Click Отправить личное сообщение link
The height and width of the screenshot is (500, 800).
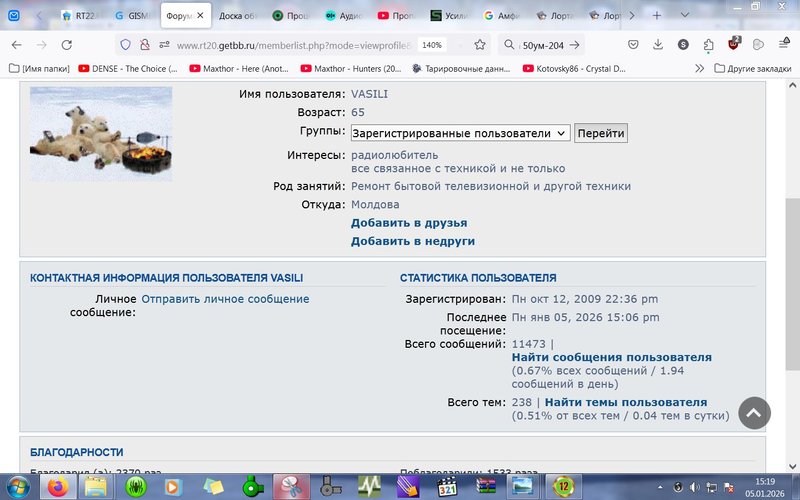(x=225, y=299)
